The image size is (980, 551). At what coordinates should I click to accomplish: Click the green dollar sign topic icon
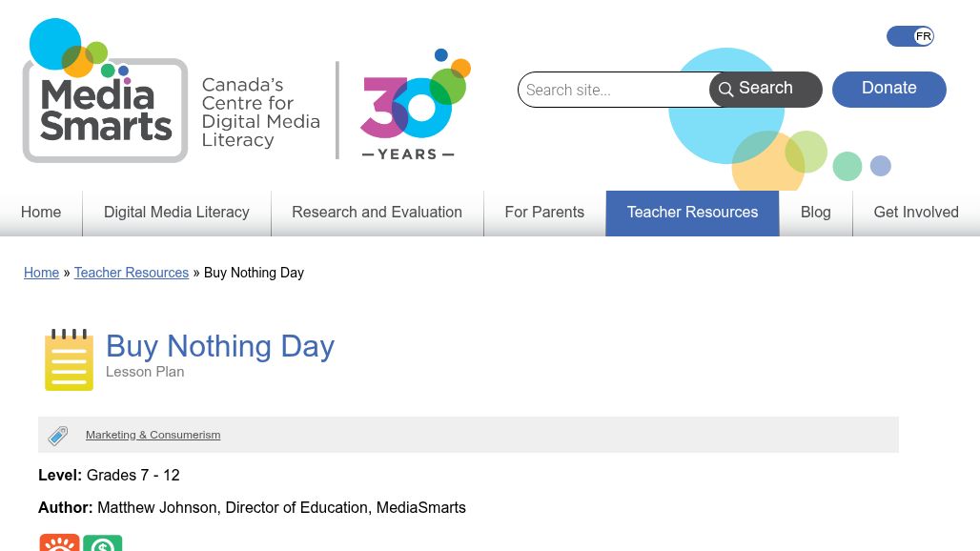click(103, 543)
